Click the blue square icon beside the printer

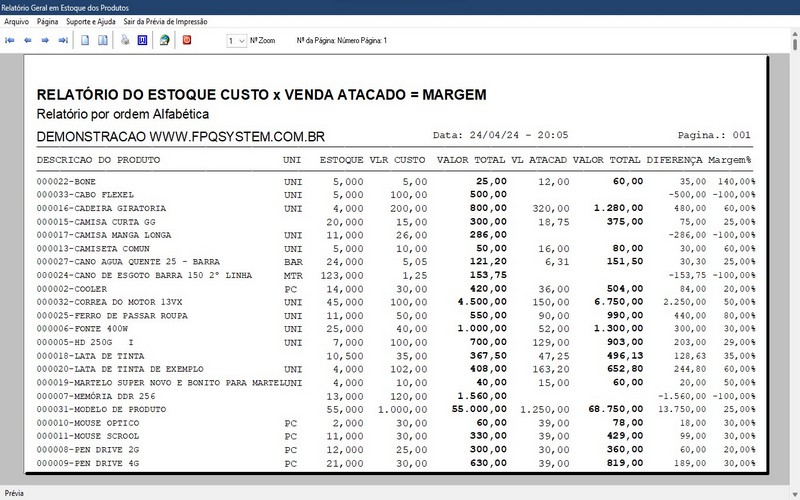tap(142, 40)
